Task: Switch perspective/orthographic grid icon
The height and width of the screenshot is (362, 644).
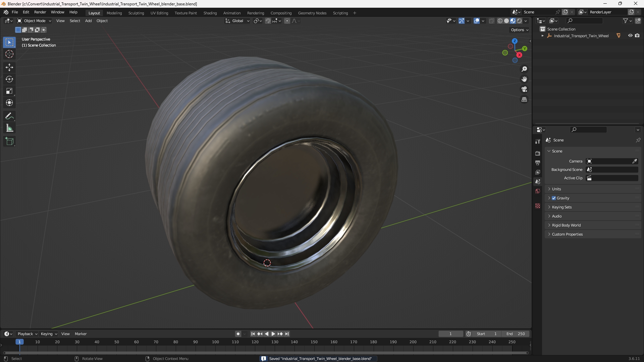Action: (524, 100)
